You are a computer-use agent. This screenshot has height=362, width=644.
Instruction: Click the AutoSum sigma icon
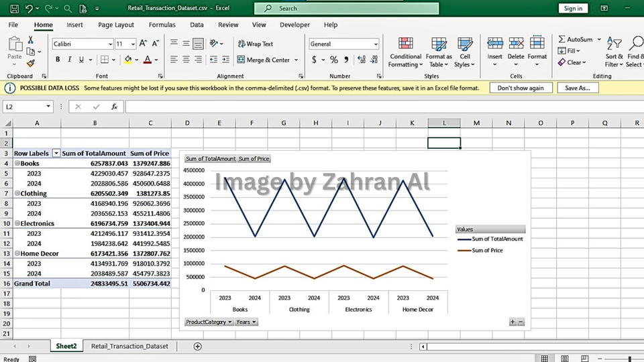point(562,40)
